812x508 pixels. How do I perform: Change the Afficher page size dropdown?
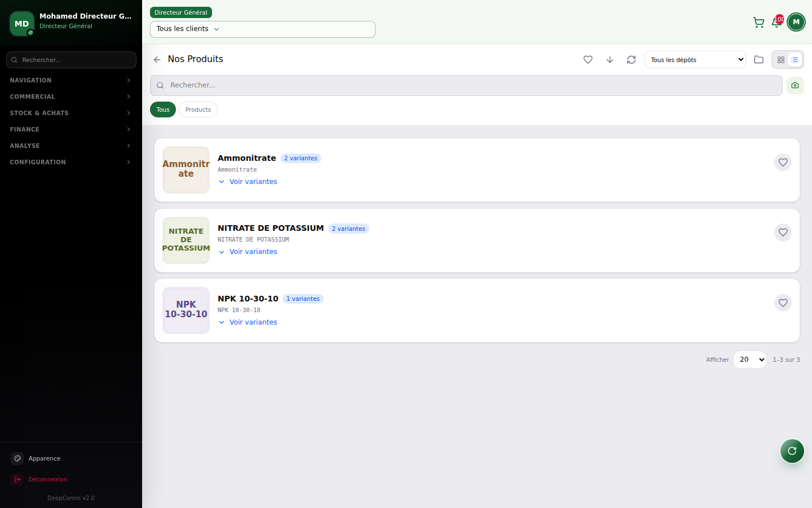750,360
